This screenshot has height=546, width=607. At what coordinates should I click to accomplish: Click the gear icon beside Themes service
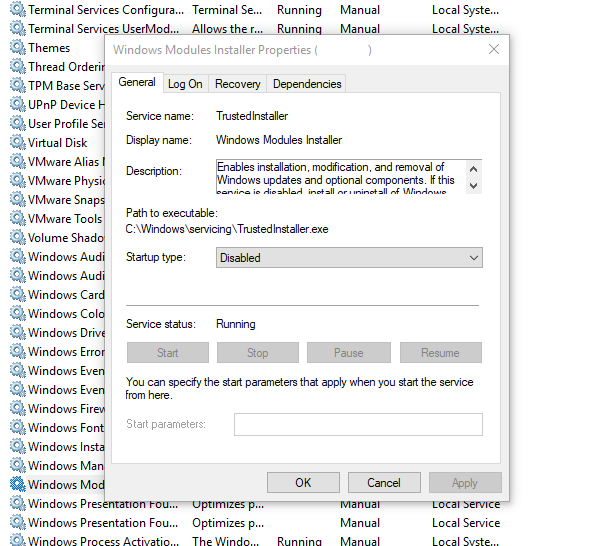tap(18, 48)
